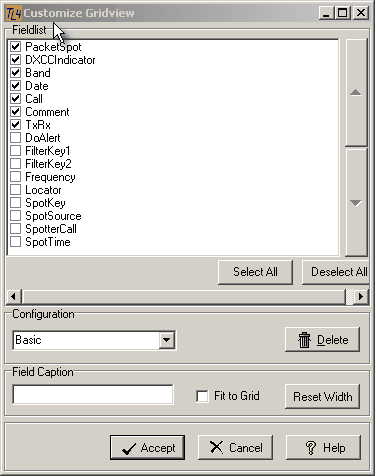Check the Frequency field checkbox

15,177
